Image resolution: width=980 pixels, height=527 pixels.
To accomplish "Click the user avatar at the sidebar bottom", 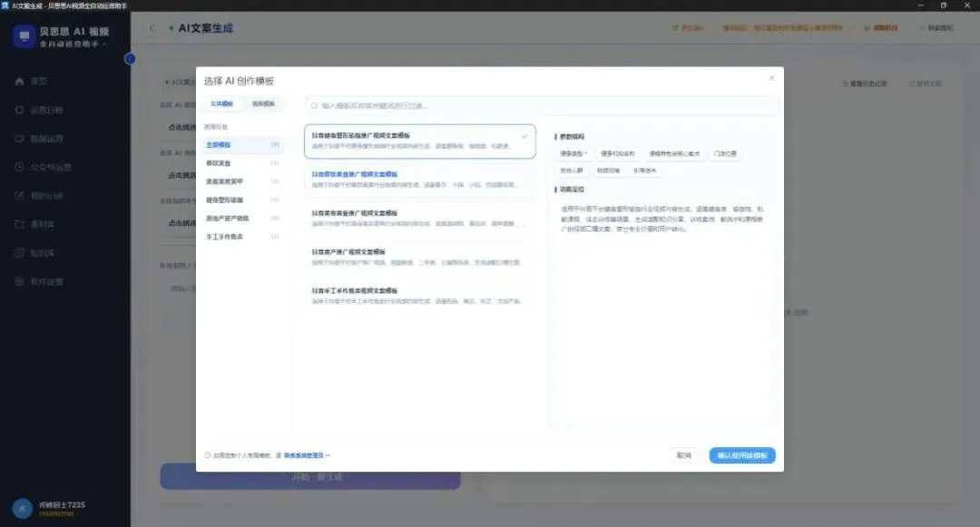I will pos(23,508).
